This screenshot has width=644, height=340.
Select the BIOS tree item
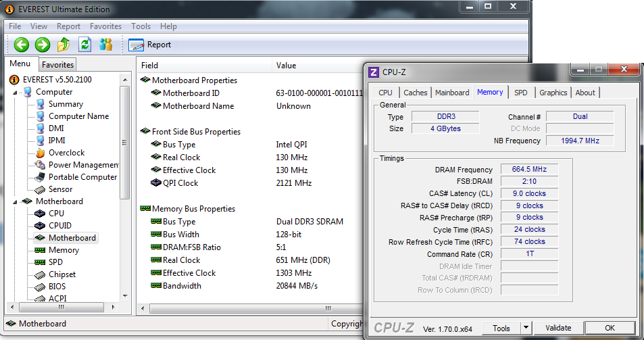(57, 286)
